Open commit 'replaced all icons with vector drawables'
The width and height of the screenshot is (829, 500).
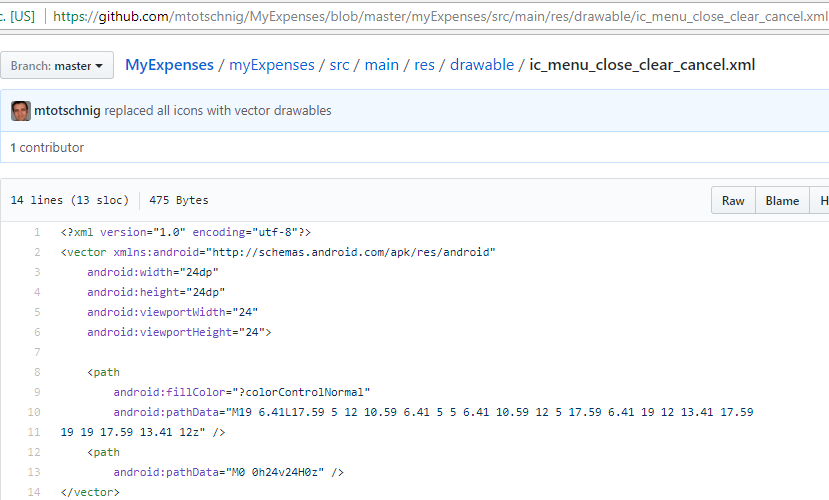pos(218,110)
